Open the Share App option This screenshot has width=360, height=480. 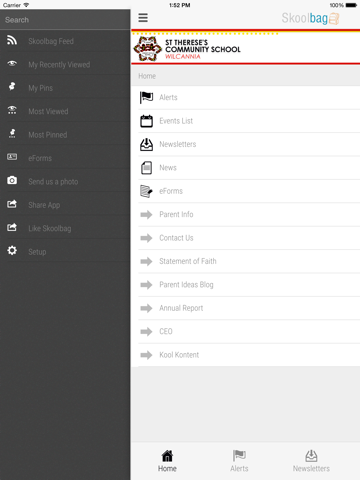[x=65, y=205]
